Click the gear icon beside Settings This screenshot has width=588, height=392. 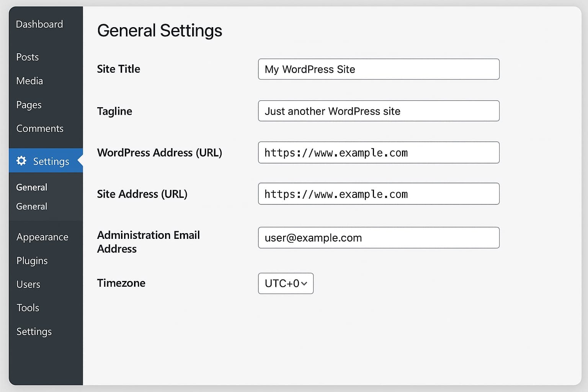[x=21, y=161]
